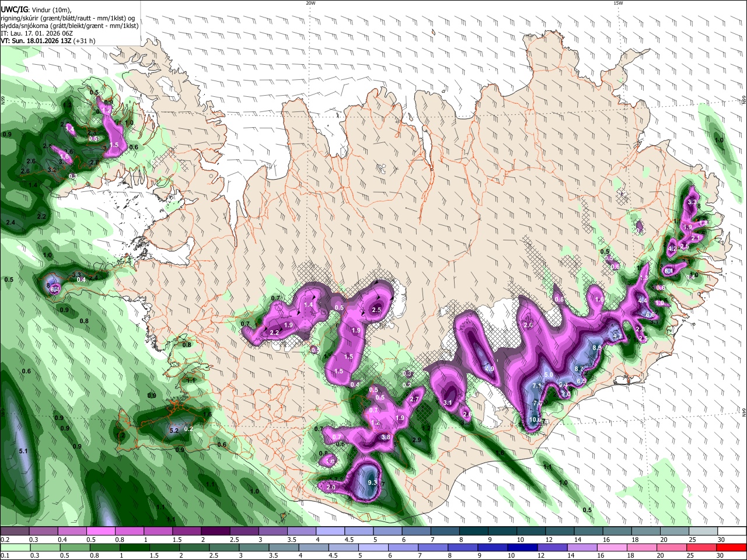Click the 20W longitude label
Screen dimensions: 747x560
click(310, 3)
